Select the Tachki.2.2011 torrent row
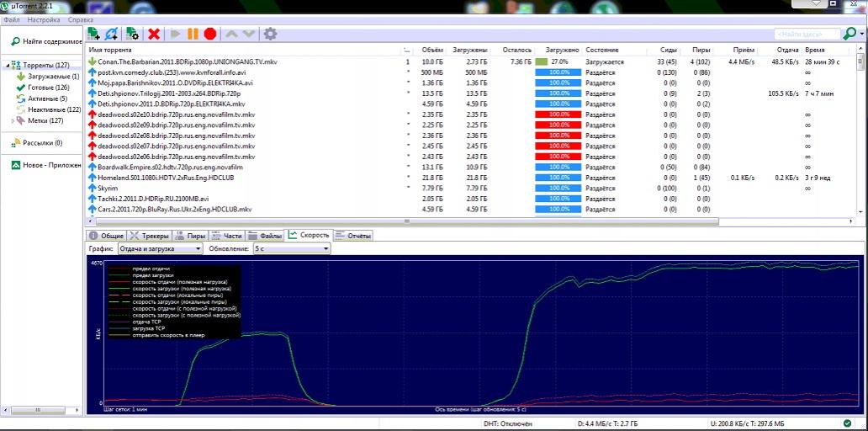This screenshot has width=868, height=431. (x=472, y=199)
